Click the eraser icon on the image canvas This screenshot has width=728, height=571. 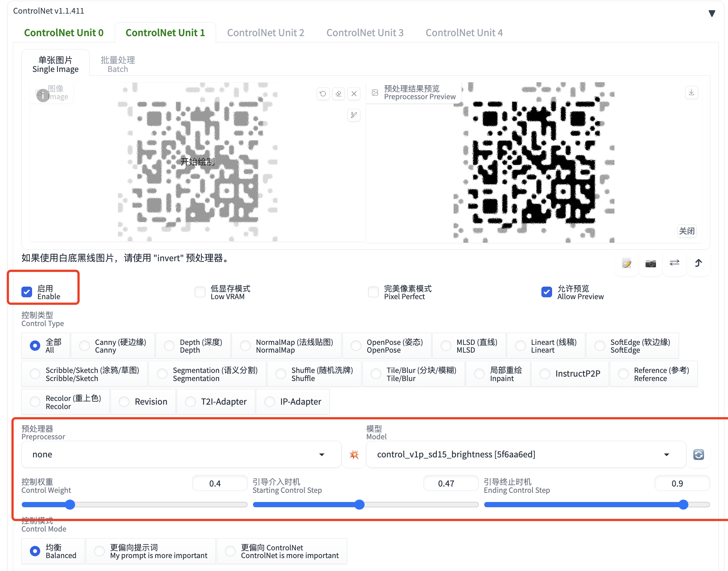(339, 94)
